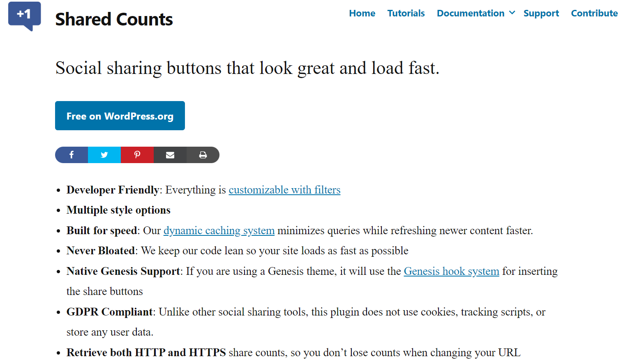Expand the Documentation chevron arrow
The image size is (628, 364).
tap(512, 13)
